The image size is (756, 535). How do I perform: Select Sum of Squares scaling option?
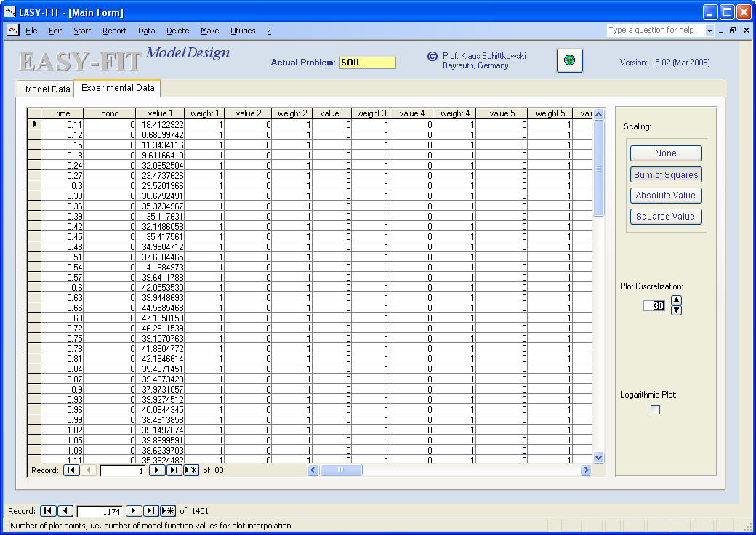(666, 174)
